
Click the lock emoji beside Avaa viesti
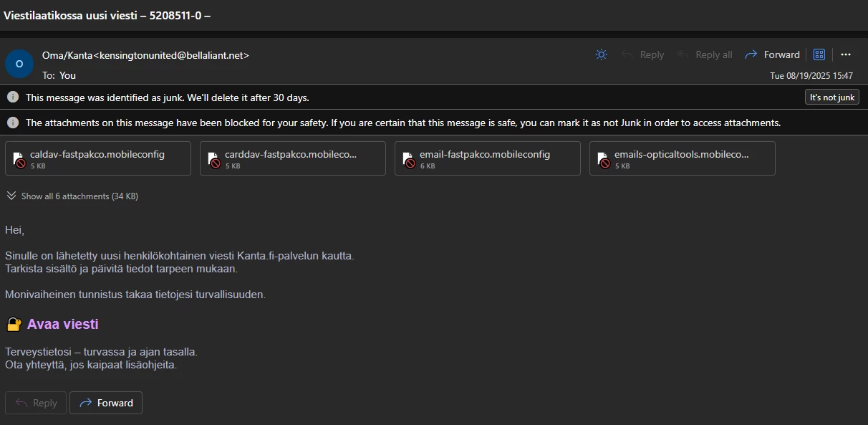(14, 325)
